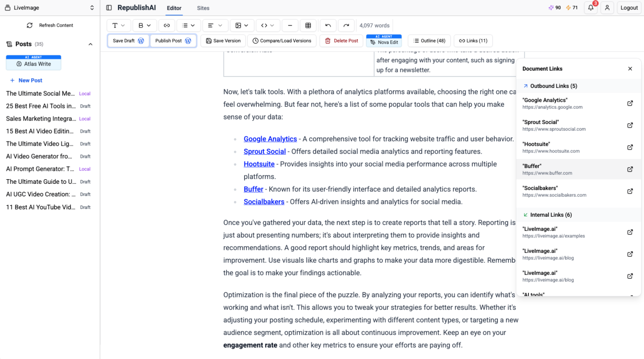This screenshot has width=644, height=359.
Task: Click the 4,097 words counter
Action: tap(375, 26)
